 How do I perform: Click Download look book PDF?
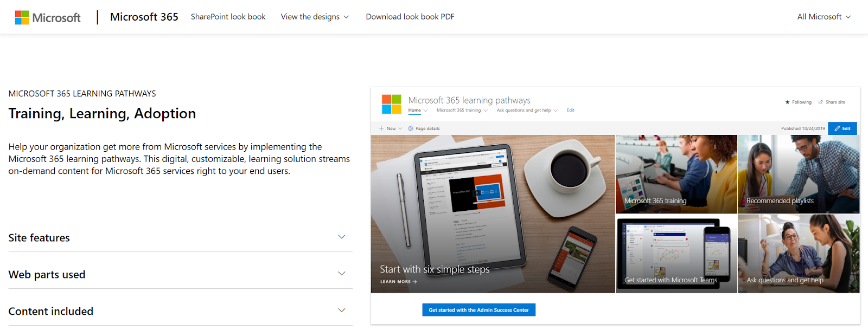(410, 17)
